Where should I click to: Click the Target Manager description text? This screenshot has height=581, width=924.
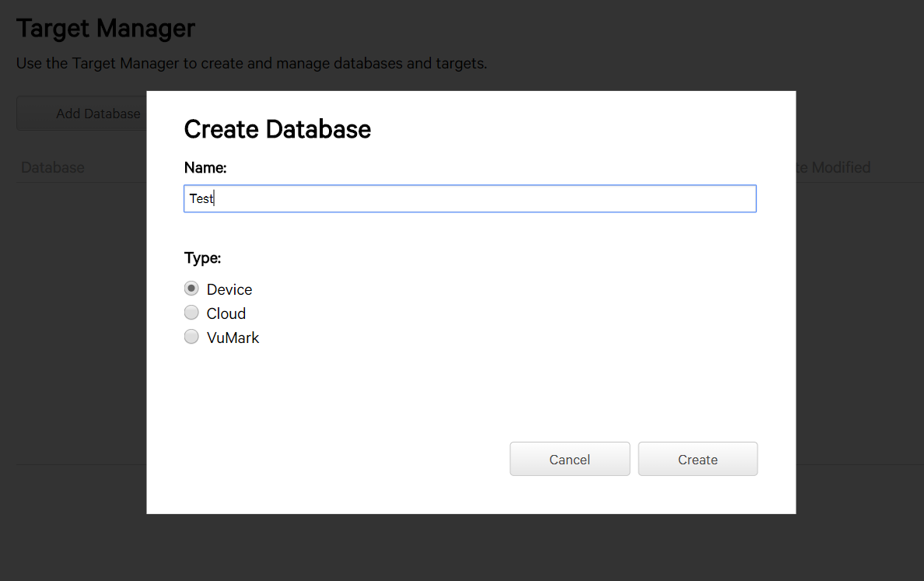coord(252,63)
